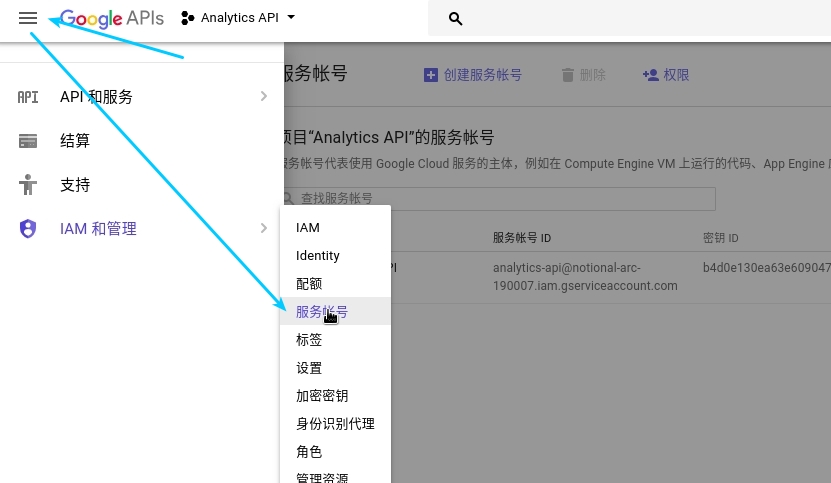Click the IAM shield icon
This screenshot has height=483, width=831.
click(28, 229)
